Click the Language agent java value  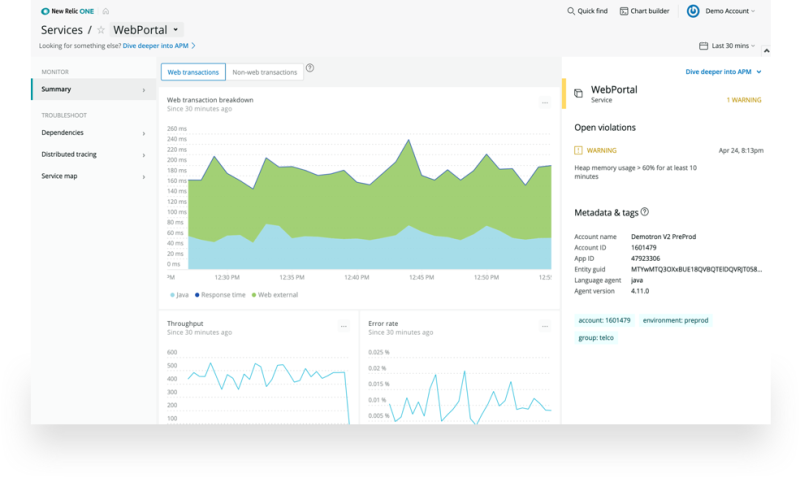tap(637, 280)
